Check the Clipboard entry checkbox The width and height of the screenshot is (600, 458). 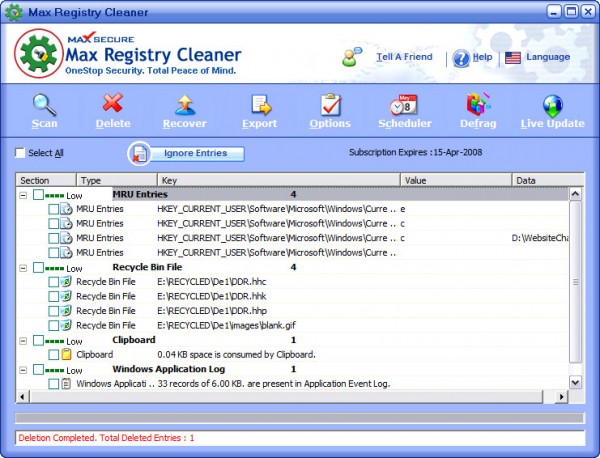pyautogui.click(x=54, y=354)
